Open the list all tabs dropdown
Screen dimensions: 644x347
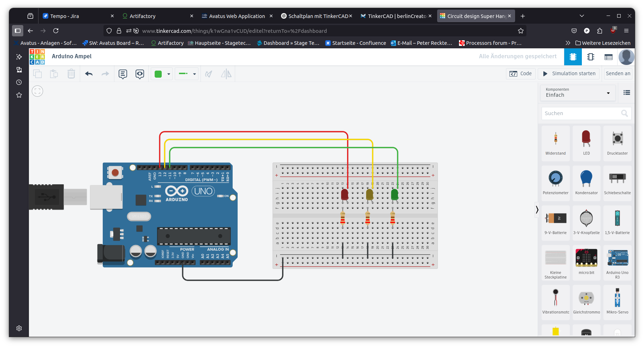click(x=582, y=16)
